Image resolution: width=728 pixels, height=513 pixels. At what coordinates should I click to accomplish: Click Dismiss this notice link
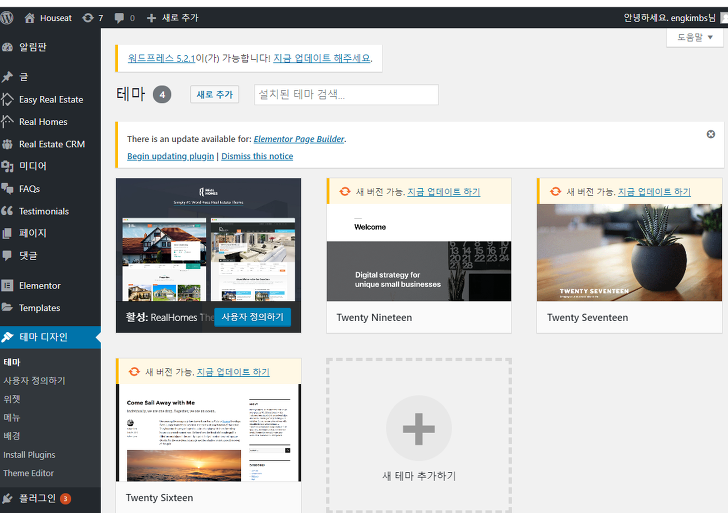tap(257, 156)
